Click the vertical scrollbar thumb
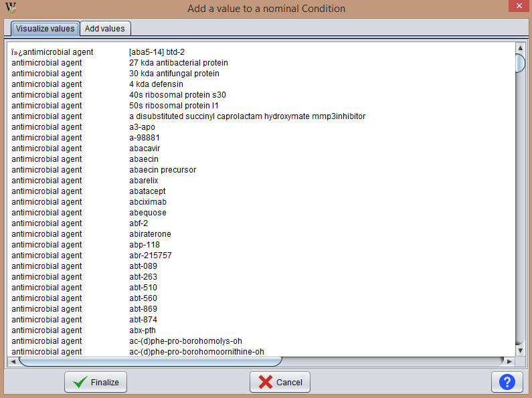Screen dimensions: 532x398 click(520, 63)
